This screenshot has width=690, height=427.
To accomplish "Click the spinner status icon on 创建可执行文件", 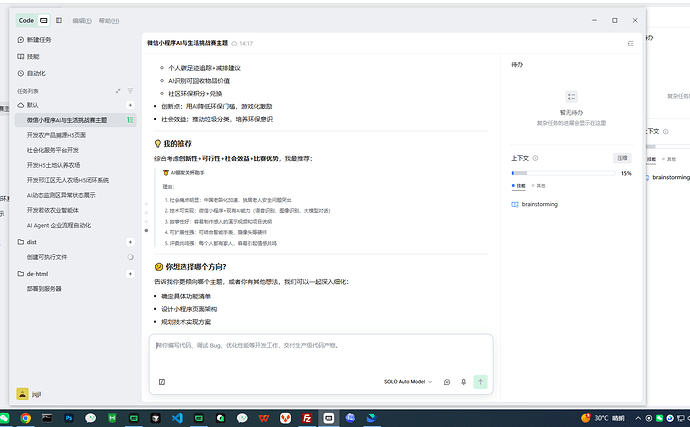I will [x=130, y=257].
